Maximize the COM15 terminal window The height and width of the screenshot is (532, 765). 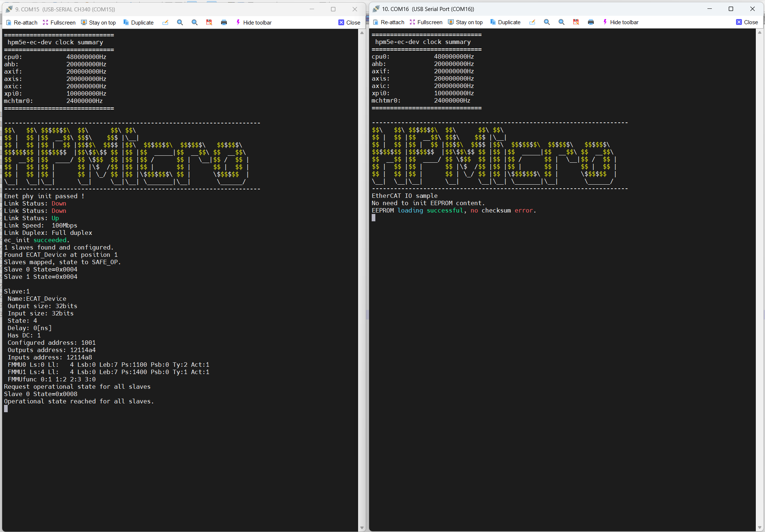[x=333, y=9]
